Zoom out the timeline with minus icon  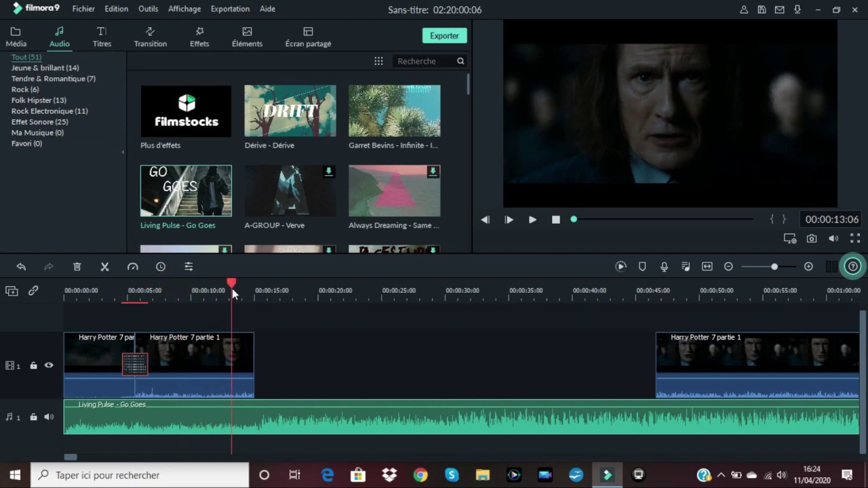pyautogui.click(x=728, y=267)
